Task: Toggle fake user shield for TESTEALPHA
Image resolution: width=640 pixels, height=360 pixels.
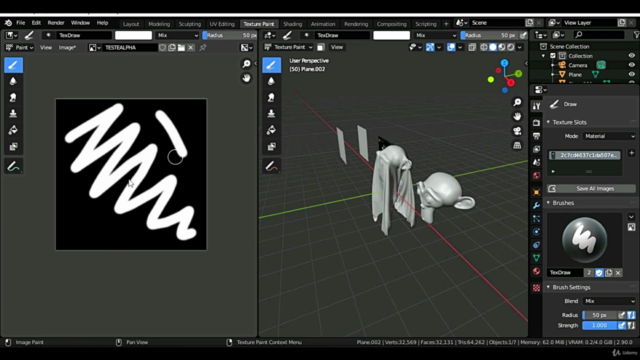Action: pyautogui.click(x=162, y=48)
